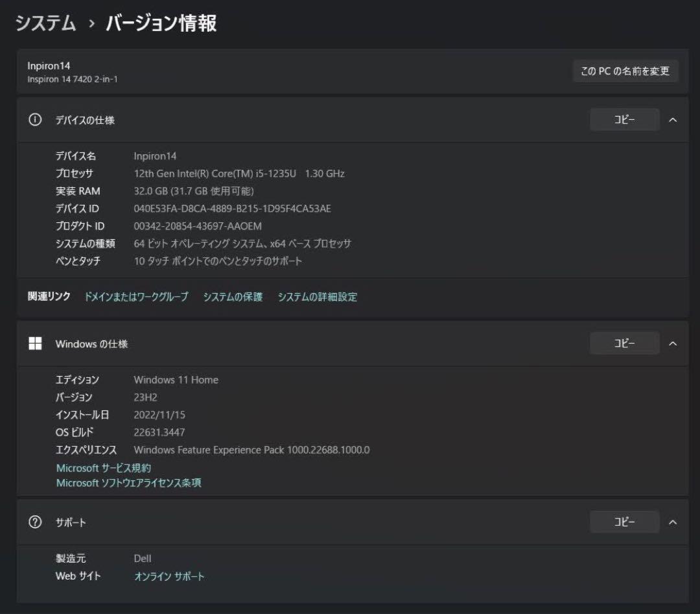This screenshot has width=700, height=614.
Task: Click the question mark icon beside サポート
Action: 36,522
